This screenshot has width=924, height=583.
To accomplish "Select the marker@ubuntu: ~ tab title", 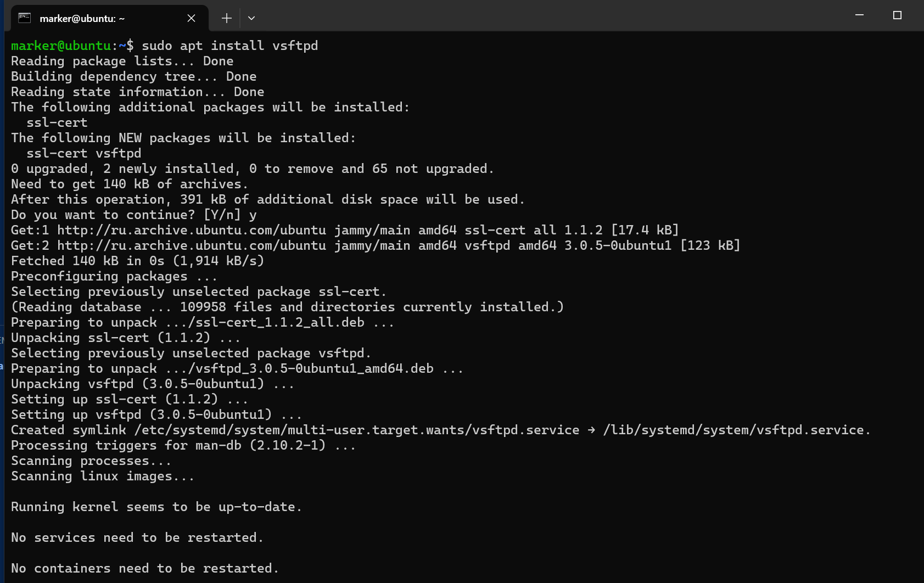I will (82, 19).
